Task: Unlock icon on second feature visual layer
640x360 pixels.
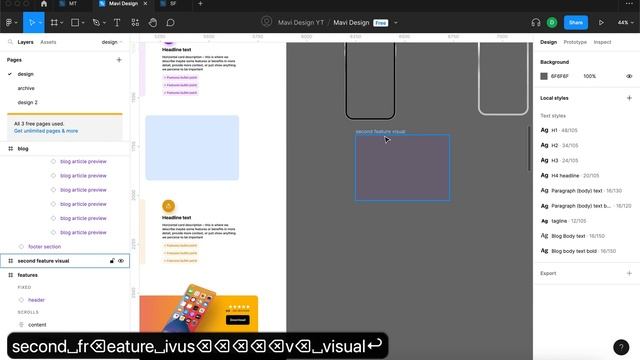Action: click(112, 261)
